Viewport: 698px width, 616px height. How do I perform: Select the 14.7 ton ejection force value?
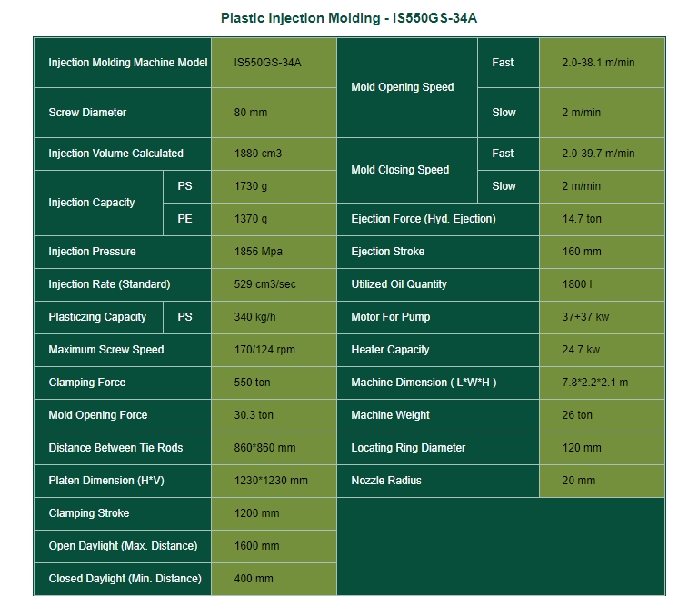coord(602,219)
